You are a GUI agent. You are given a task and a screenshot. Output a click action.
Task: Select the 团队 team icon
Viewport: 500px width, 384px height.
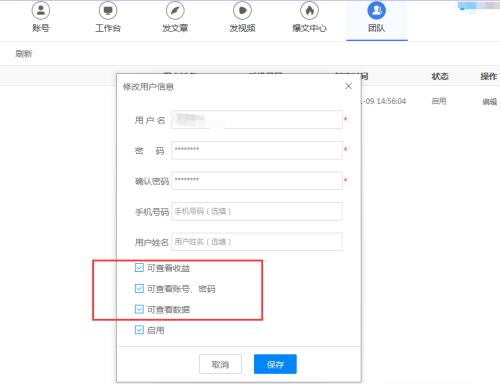click(377, 10)
